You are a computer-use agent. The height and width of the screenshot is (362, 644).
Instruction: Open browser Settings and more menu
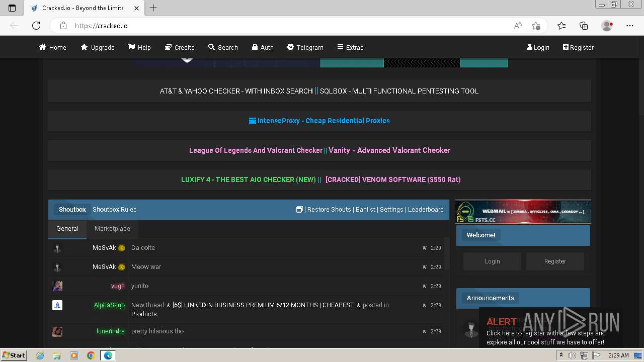click(630, 26)
